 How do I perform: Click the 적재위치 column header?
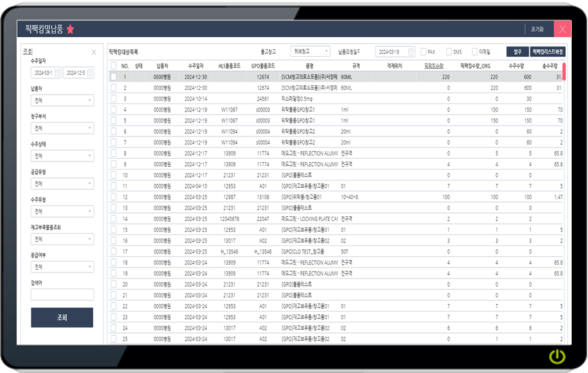pos(394,66)
